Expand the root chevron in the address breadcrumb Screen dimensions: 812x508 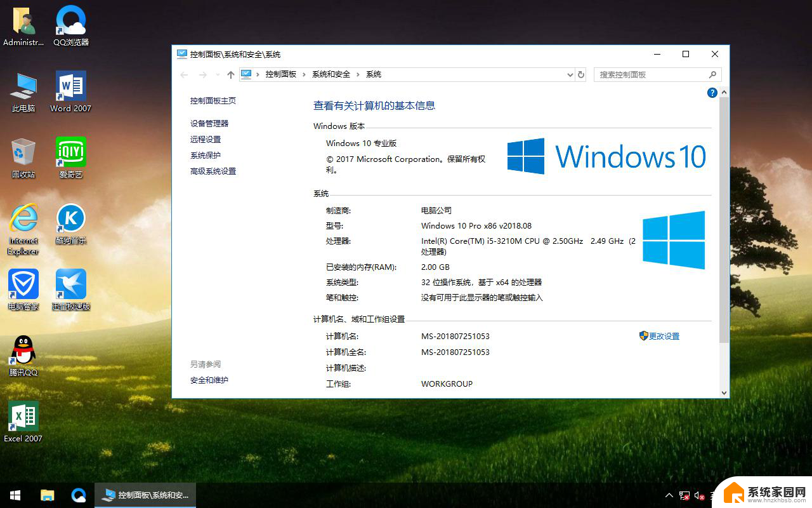258,74
